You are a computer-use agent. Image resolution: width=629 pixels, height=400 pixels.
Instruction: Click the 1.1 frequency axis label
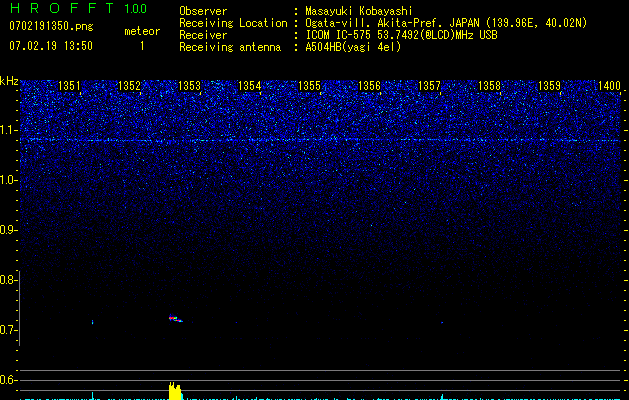tap(9, 130)
